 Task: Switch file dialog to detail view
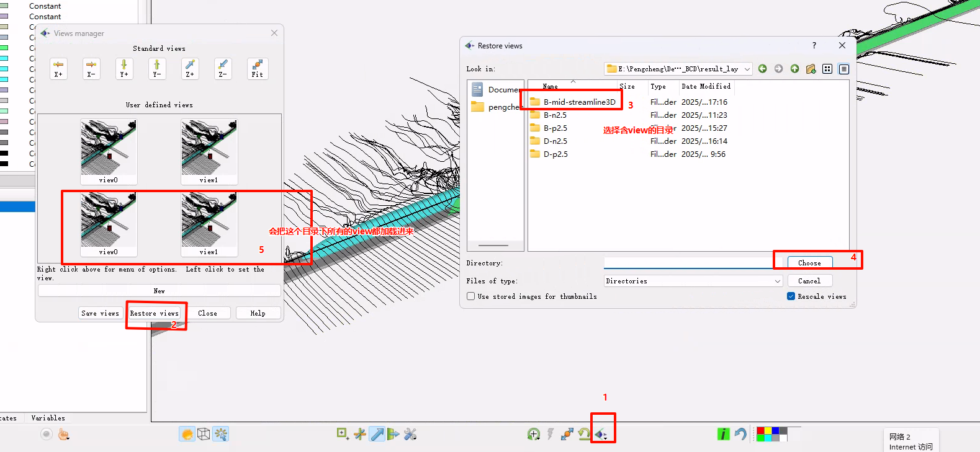(x=843, y=69)
